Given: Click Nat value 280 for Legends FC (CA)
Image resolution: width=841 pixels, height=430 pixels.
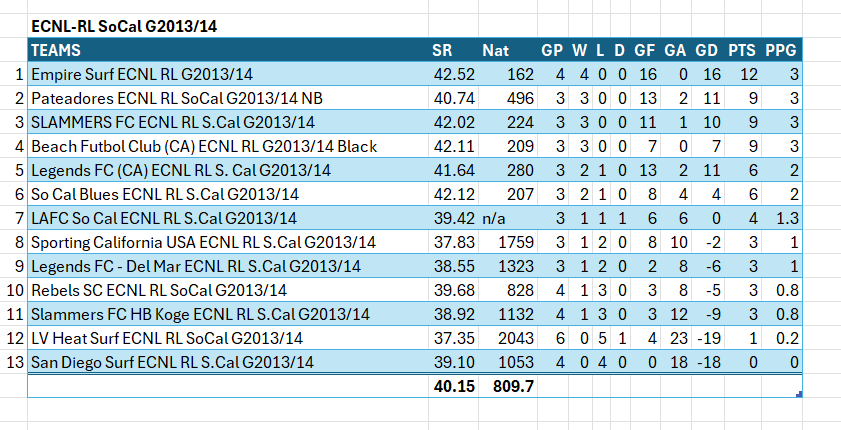Looking at the screenshot, I should click(507, 170).
